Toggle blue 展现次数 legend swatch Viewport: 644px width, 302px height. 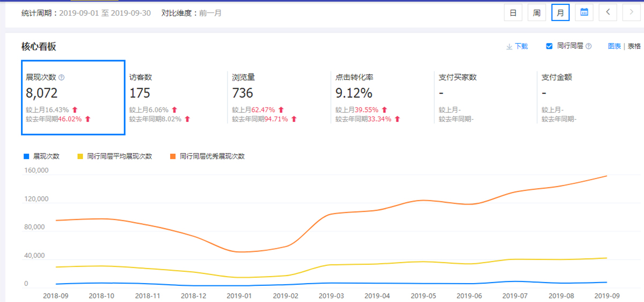(x=26, y=156)
